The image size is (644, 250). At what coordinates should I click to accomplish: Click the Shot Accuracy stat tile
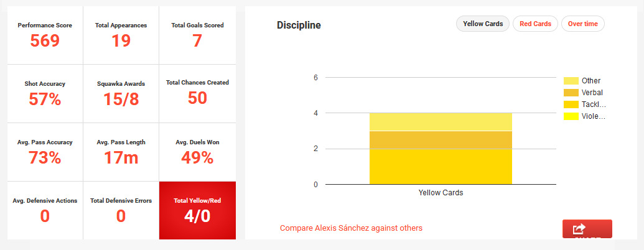point(45,93)
